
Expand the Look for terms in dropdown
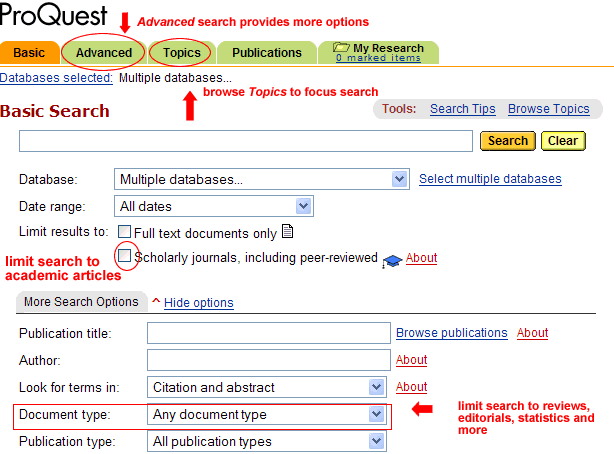coord(267,387)
